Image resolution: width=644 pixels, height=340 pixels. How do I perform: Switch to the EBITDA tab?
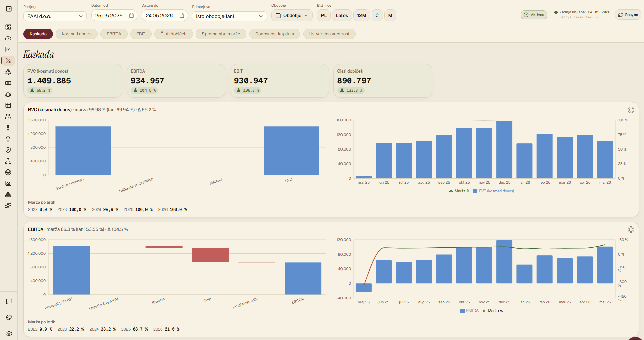tap(114, 34)
